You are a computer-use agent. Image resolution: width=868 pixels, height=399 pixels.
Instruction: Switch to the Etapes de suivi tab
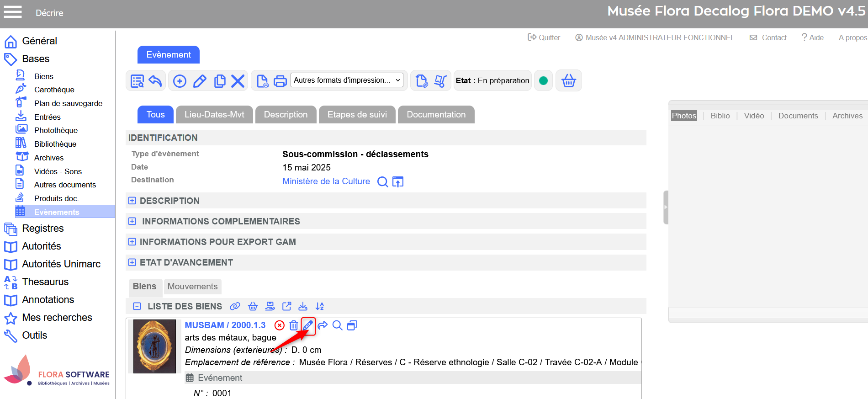tap(357, 115)
